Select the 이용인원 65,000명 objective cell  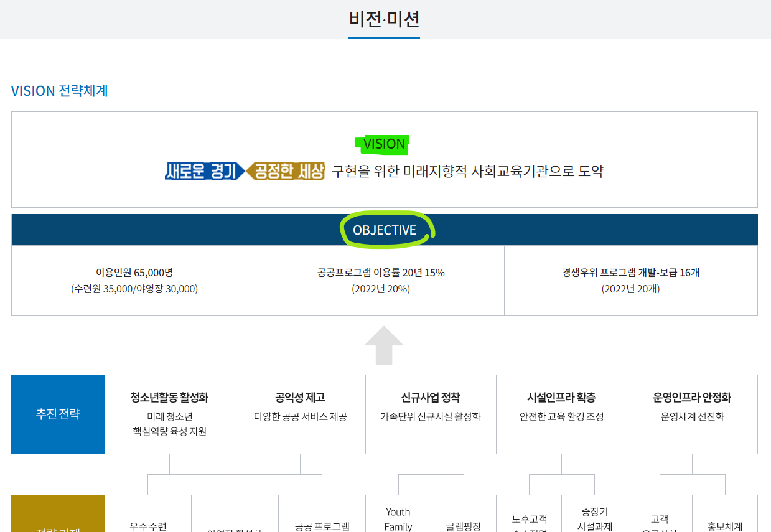point(134,281)
